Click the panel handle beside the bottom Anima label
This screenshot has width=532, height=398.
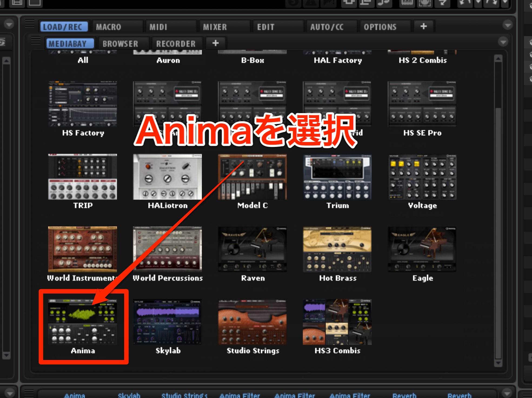point(29,393)
